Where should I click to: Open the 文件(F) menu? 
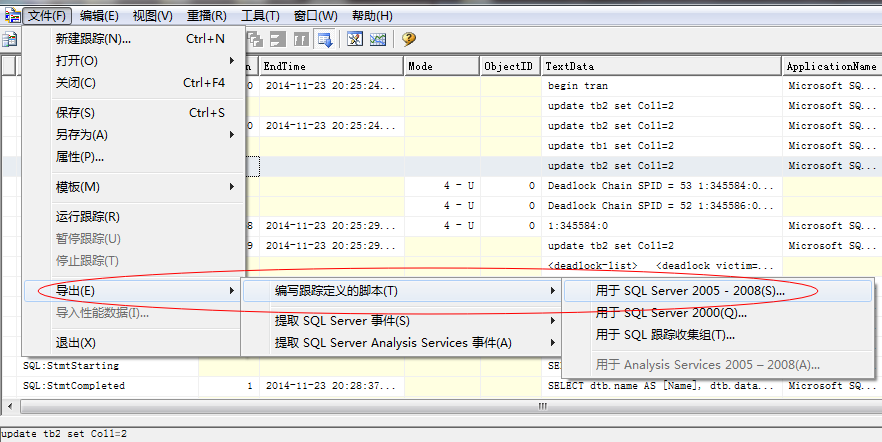pos(47,16)
